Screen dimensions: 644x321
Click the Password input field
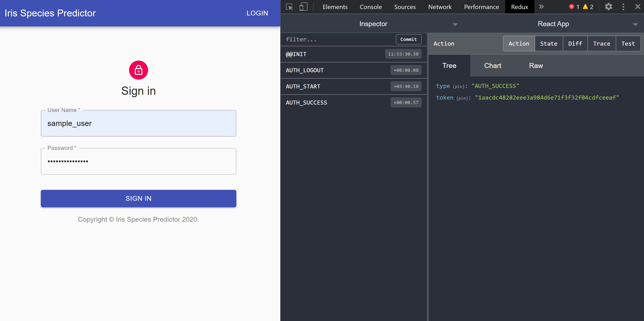coord(139,161)
